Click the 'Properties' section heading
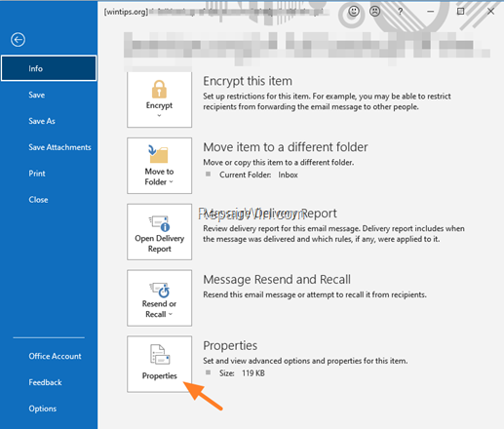The height and width of the screenshot is (429, 504). click(230, 346)
